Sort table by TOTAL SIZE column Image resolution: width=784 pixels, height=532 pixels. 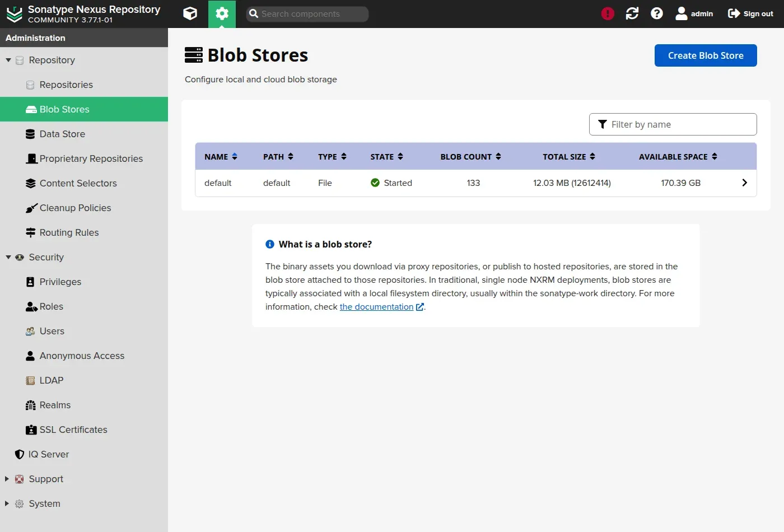pos(568,157)
